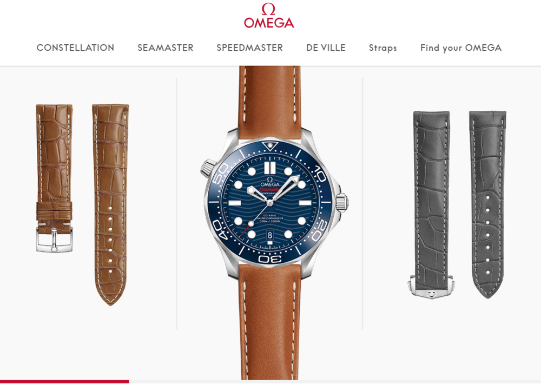
Task: Select the brown alligator strap with holes
Action: coord(110,205)
